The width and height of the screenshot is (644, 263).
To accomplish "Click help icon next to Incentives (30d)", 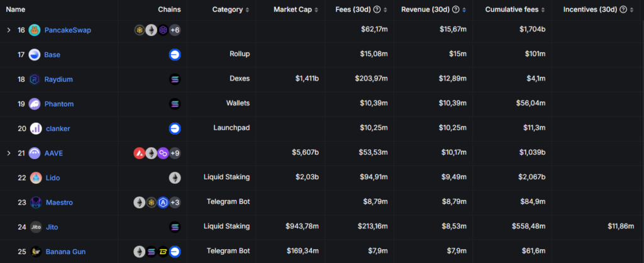I will [x=623, y=10].
